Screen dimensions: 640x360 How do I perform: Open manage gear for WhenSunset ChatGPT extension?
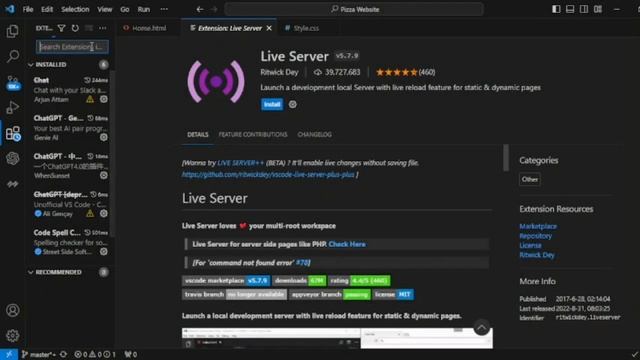coord(104,175)
